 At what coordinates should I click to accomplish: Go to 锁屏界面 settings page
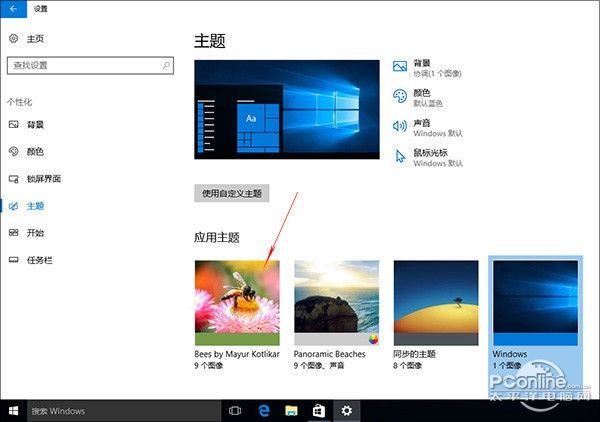pyautogui.click(x=44, y=179)
